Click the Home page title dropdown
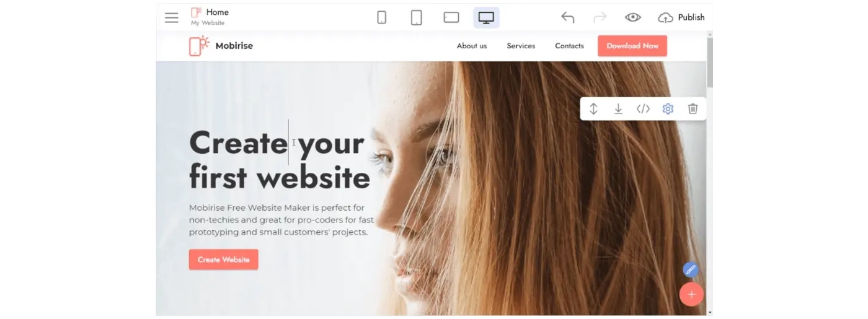This screenshot has width=868, height=319. point(210,17)
